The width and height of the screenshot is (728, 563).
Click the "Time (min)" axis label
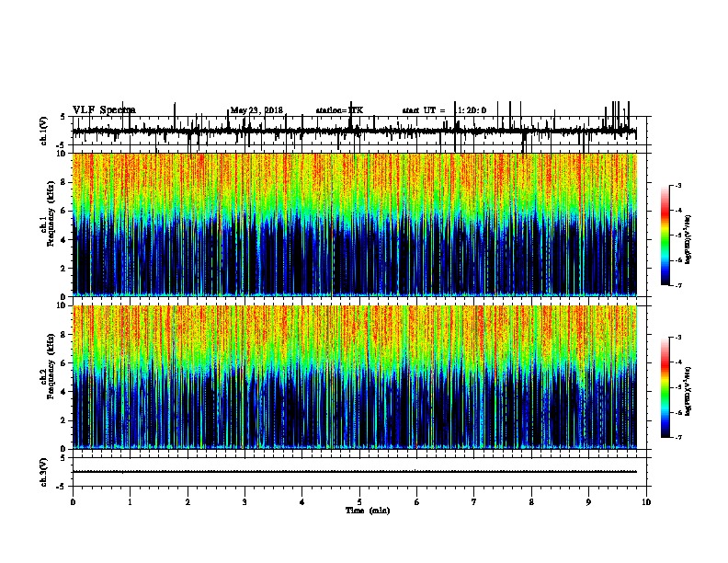coord(368,511)
